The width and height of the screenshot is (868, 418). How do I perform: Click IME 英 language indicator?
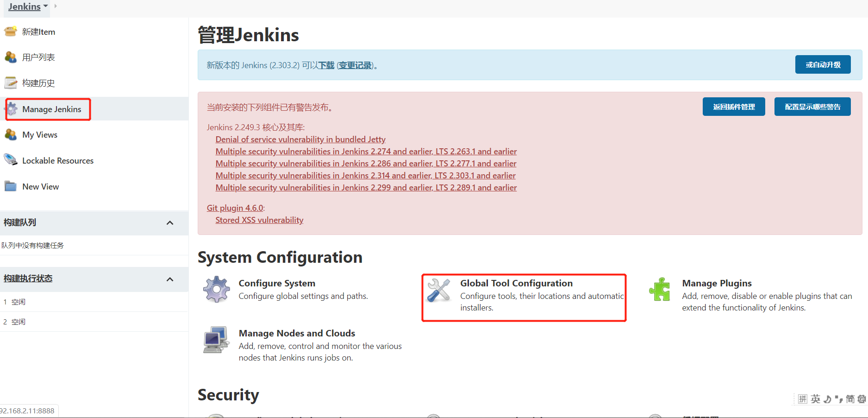(815, 399)
